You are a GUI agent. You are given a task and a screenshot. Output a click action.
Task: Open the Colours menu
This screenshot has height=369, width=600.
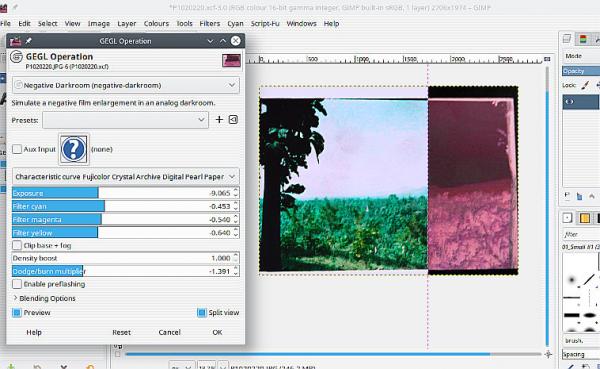[156, 23]
